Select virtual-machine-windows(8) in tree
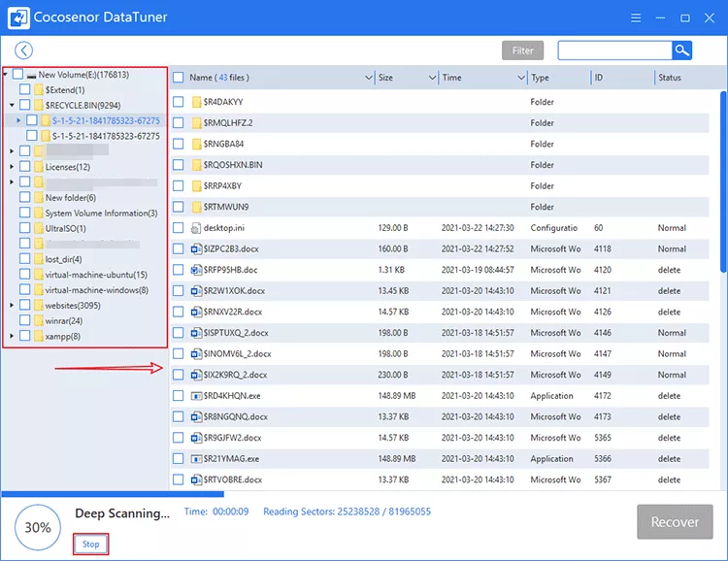 pyautogui.click(x=96, y=290)
